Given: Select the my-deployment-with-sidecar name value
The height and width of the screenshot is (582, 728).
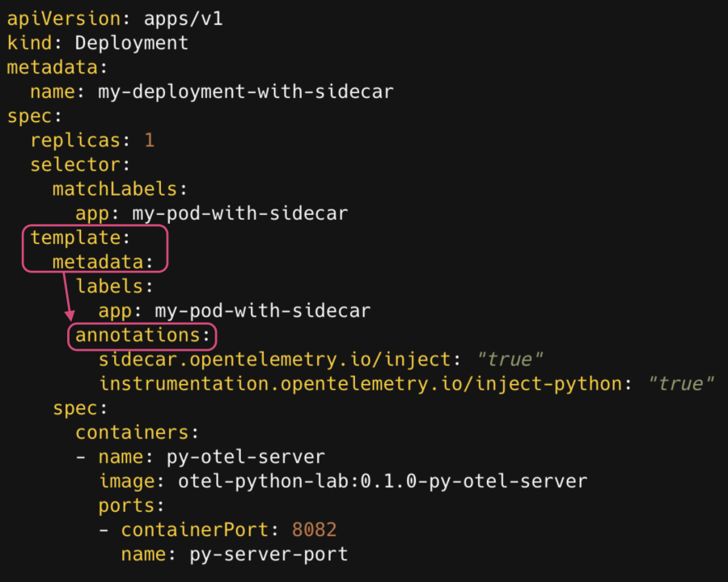Looking at the screenshot, I should 245,91.
